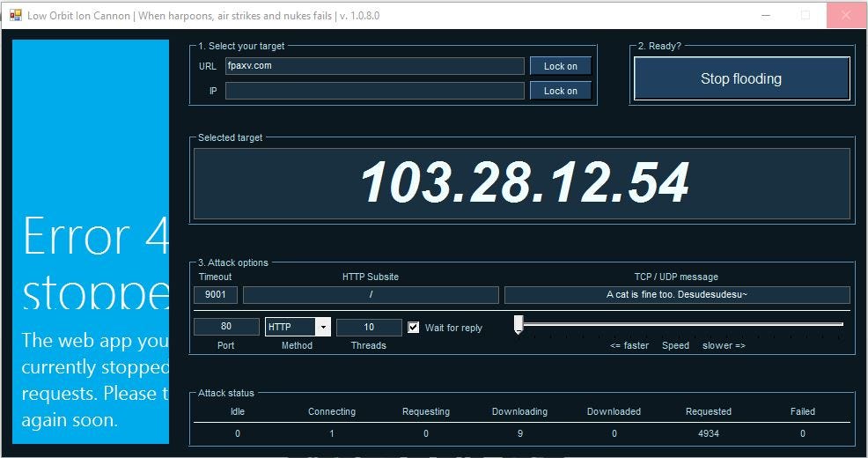Image resolution: width=868 pixels, height=458 pixels.
Task: Click the HTTP Subsite field
Action: pyautogui.click(x=371, y=295)
